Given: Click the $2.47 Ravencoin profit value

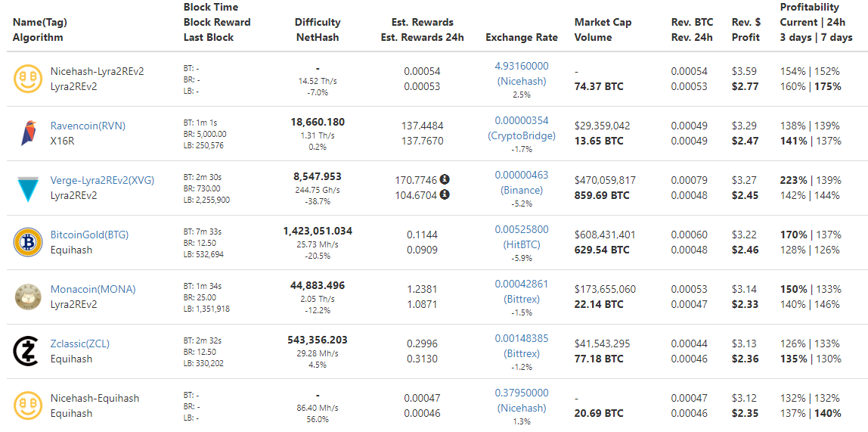Looking at the screenshot, I should coord(745,141).
